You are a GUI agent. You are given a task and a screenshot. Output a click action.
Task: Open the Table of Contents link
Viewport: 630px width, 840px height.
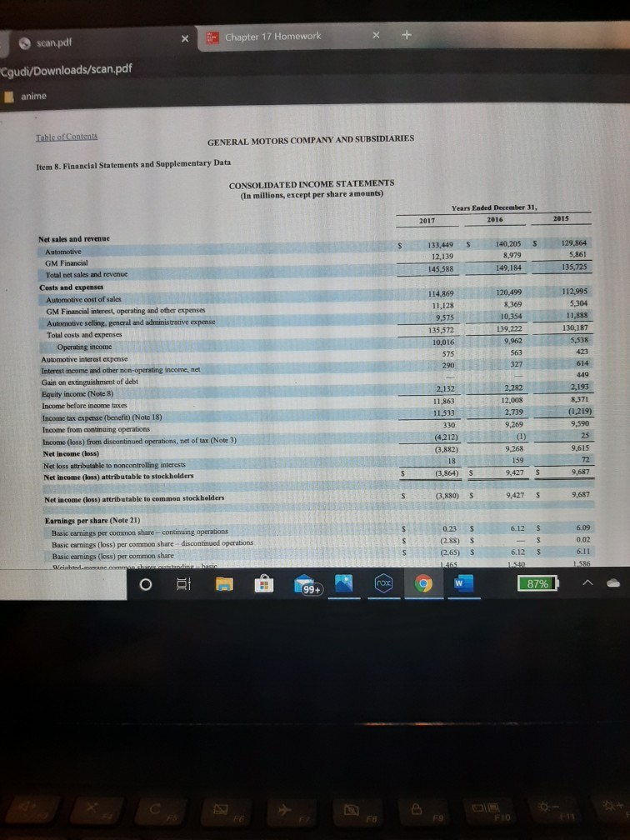pos(67,137)
